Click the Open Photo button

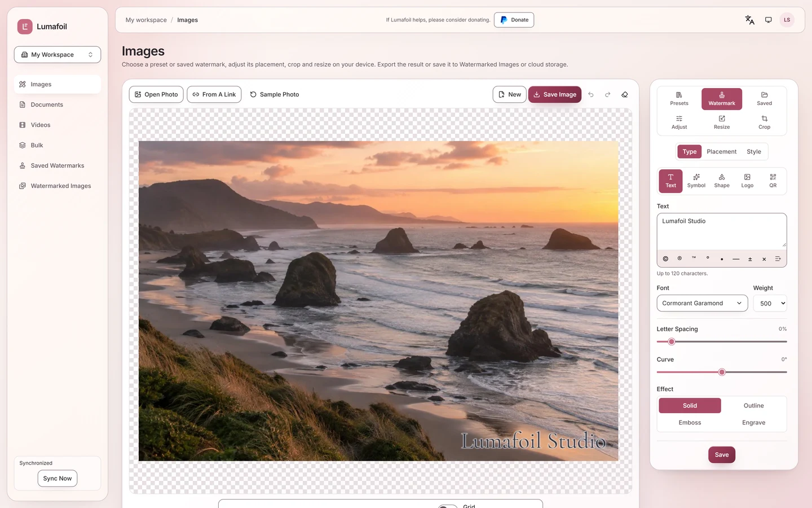156,94
